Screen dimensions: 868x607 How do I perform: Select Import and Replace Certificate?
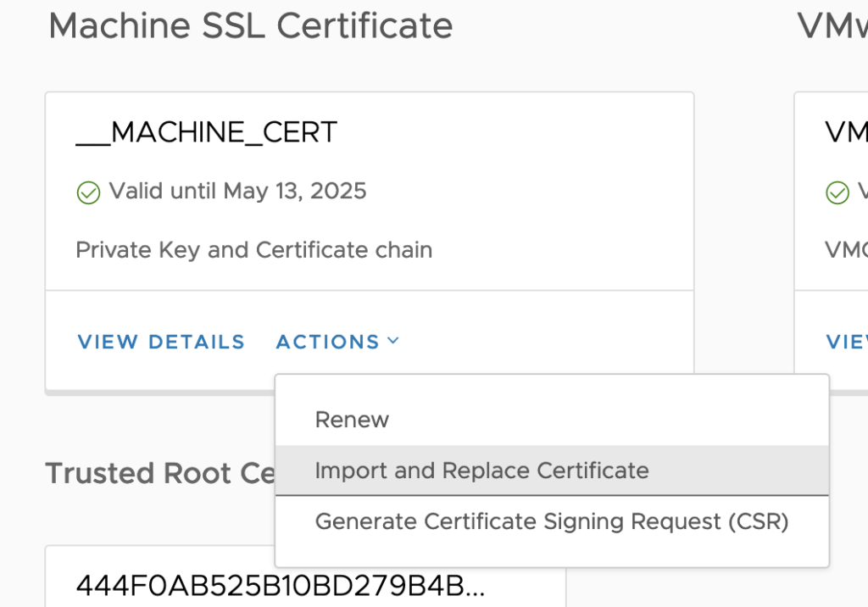click(x=481, y=471)
